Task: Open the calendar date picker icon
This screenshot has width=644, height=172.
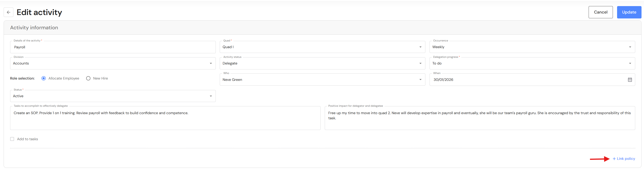Action: coord(630,80)
